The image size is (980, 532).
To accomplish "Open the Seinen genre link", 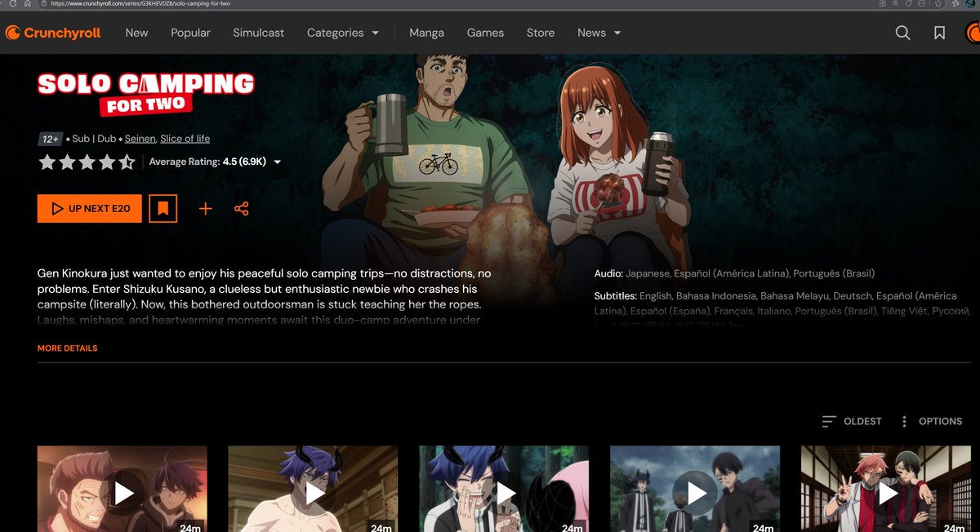I will click(140, 139).
